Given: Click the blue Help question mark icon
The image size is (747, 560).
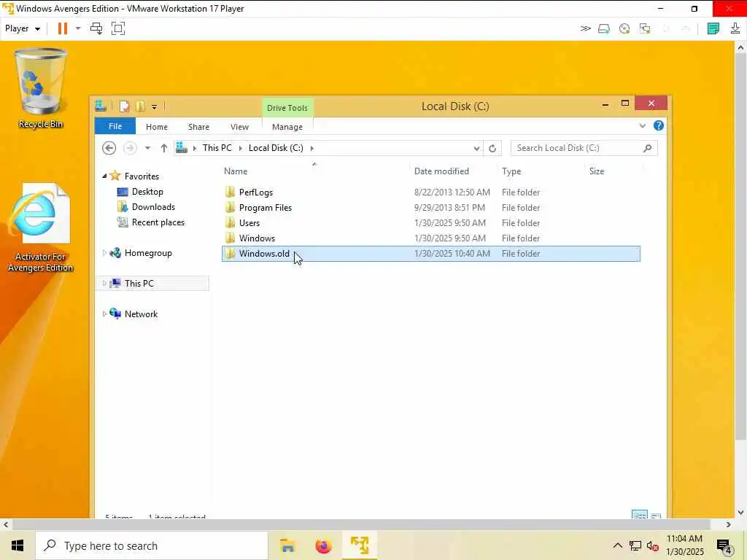Looking at the screenshot, I should pos(659,125).
